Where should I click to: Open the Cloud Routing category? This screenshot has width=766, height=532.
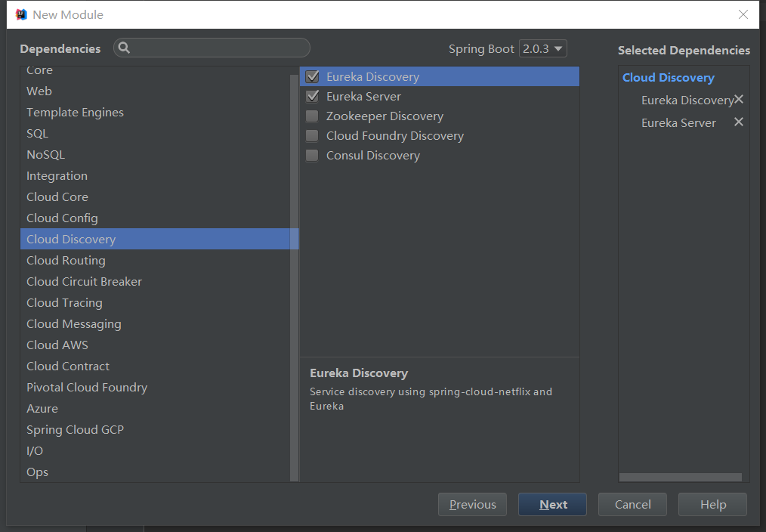click(155, 261)
